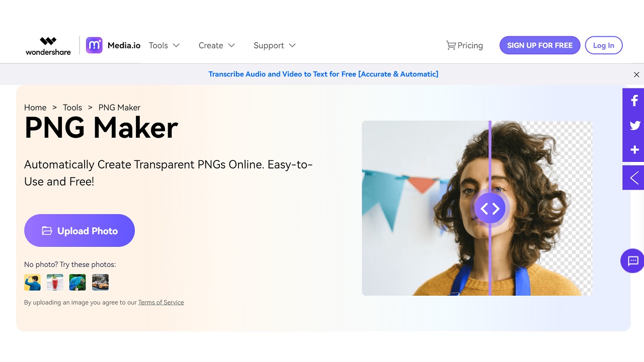This screenshot has width=644, height=362.
Task: Open the Terms of Service link
Action: (x=161, y=302)
